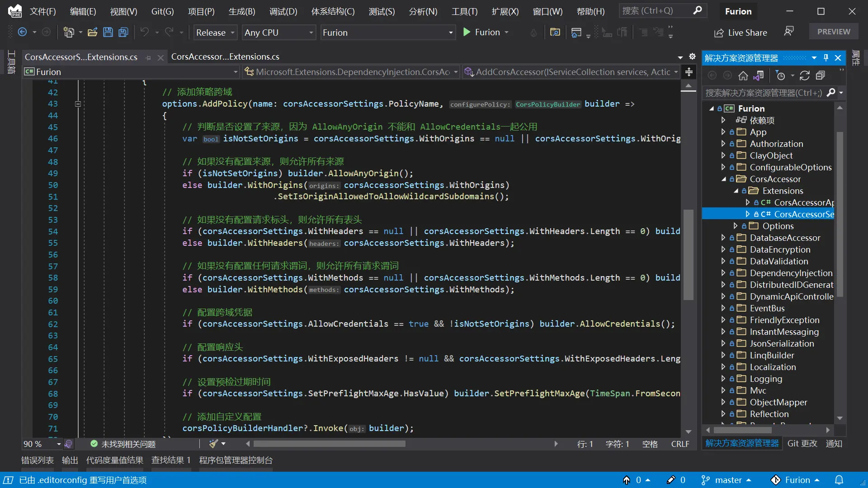Click the undo arrow icon

click(x=144, y=32)
